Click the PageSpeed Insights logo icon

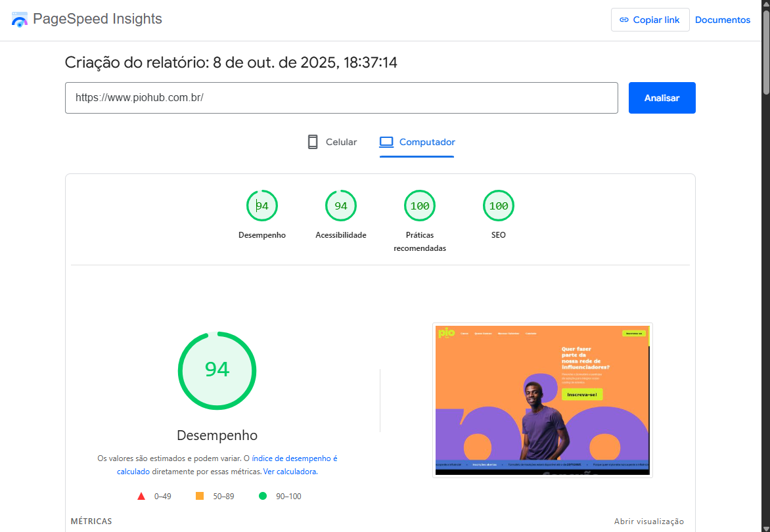[x=20, y=20]
